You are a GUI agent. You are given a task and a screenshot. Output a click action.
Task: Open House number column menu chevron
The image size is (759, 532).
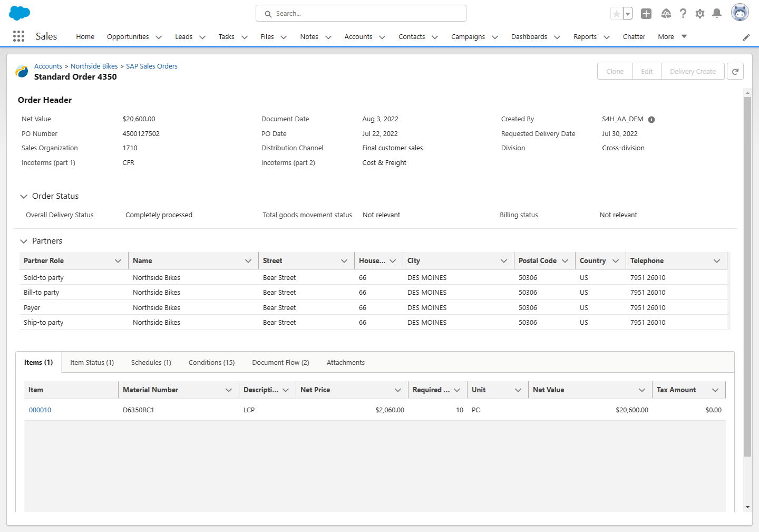(393, 261)
